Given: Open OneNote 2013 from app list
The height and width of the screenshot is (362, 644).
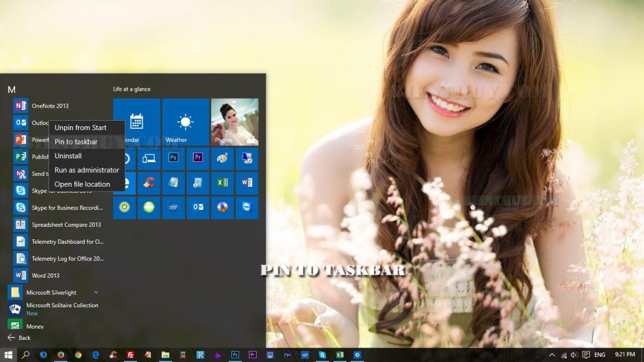Looking at the screenshot, I should [57, 106].
